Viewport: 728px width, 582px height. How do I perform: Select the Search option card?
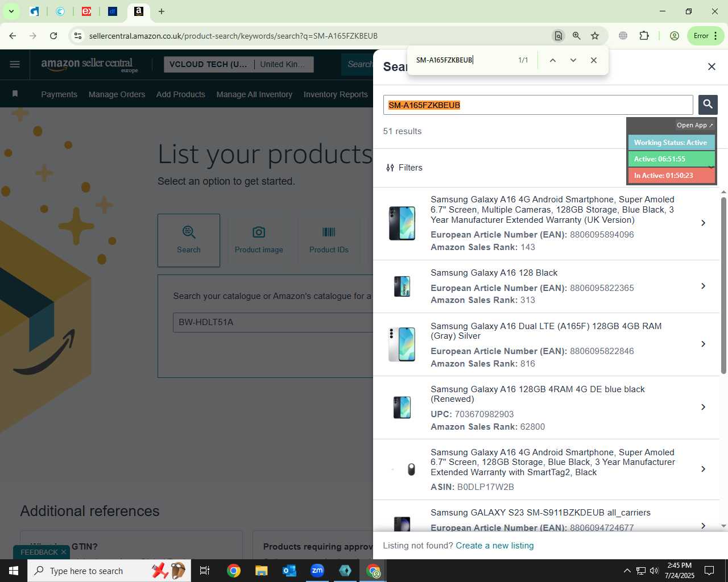tap(189, 240)
